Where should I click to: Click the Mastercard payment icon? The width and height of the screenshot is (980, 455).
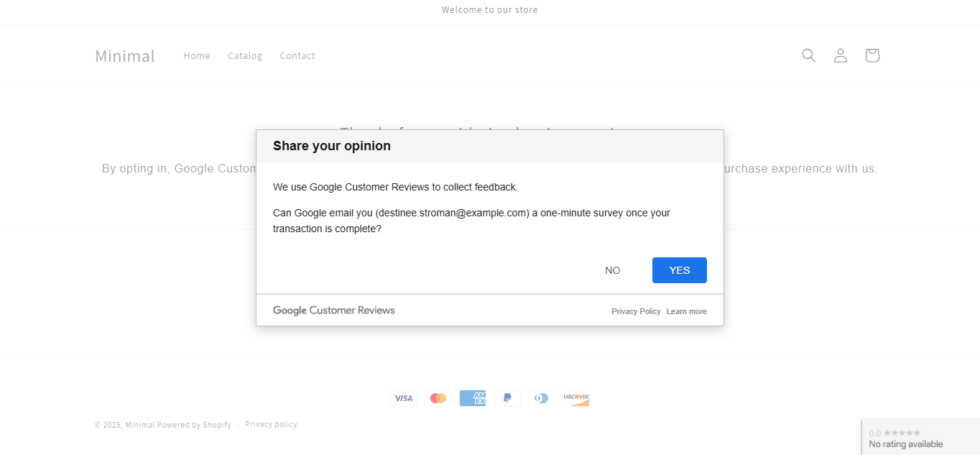[438, 398]
